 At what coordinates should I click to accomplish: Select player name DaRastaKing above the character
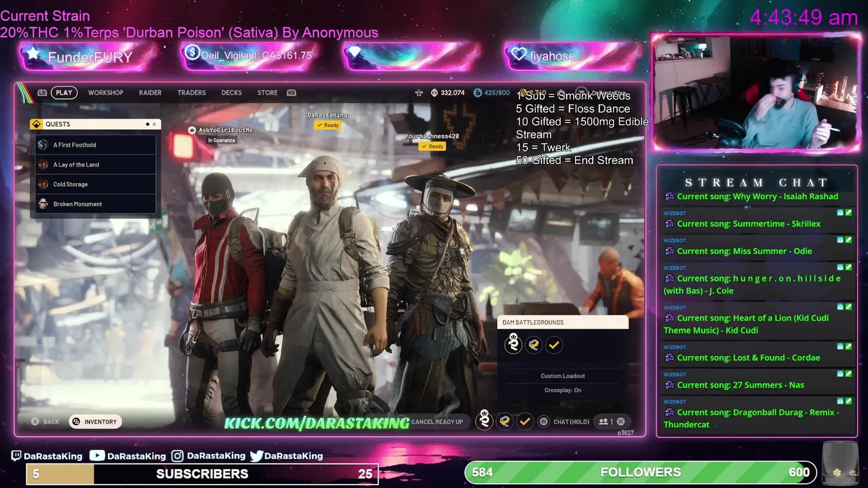coord(328,115)
